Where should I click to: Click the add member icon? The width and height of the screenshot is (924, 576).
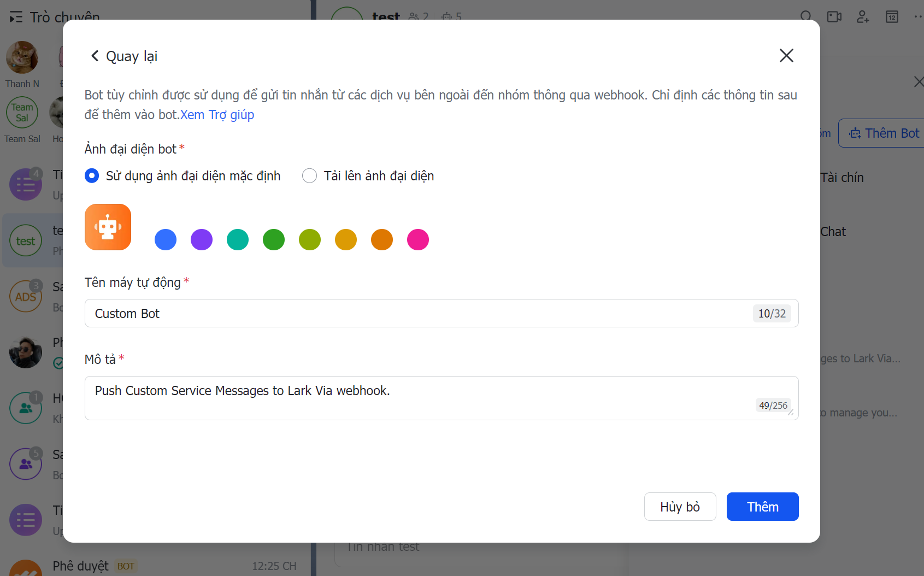point(863,16)
